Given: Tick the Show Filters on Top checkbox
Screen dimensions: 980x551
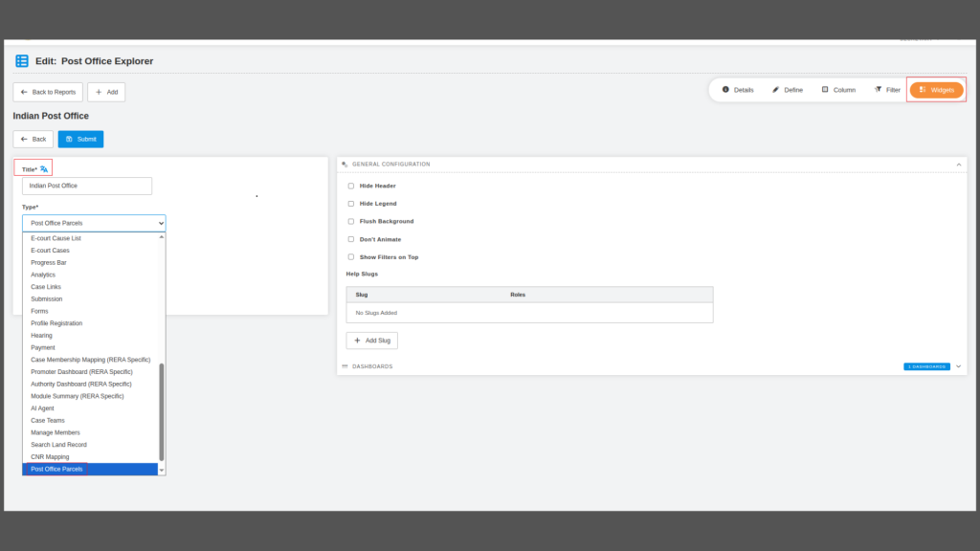Looking at the screenshot, I should (x=351, y=257).
